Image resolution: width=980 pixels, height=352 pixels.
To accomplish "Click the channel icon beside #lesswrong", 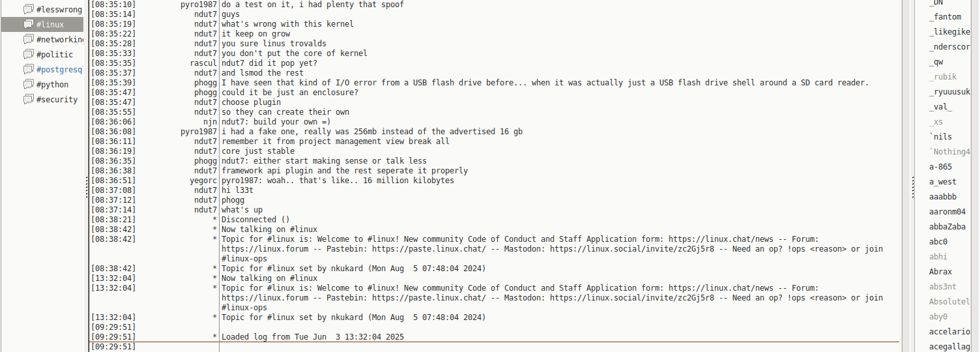I will pyautogui.click(x=28, y=10).
